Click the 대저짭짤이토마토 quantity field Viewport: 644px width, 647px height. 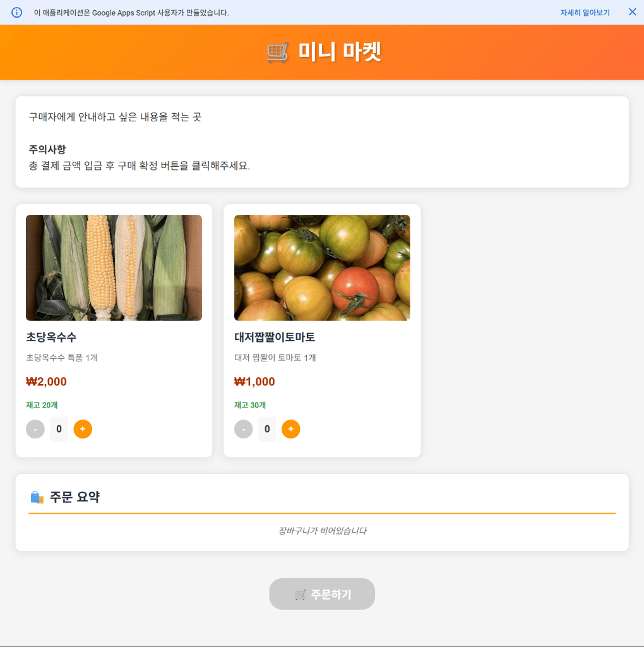(267, 429)
